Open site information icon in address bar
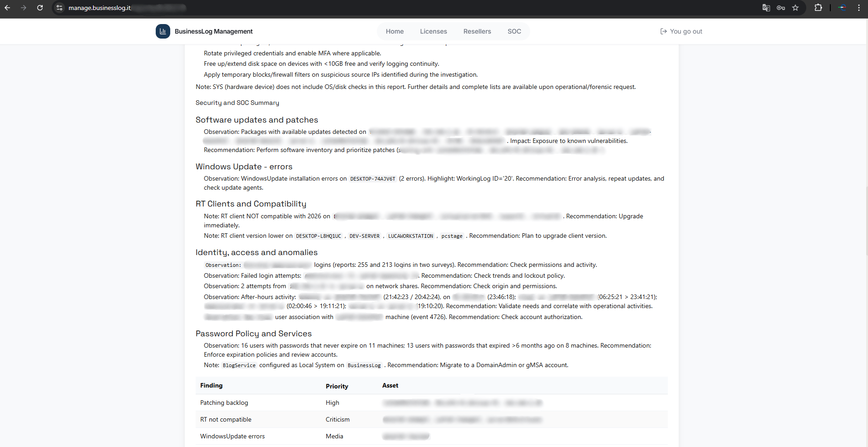The height and width of the screenshot is (447, 868). point(59,8)
